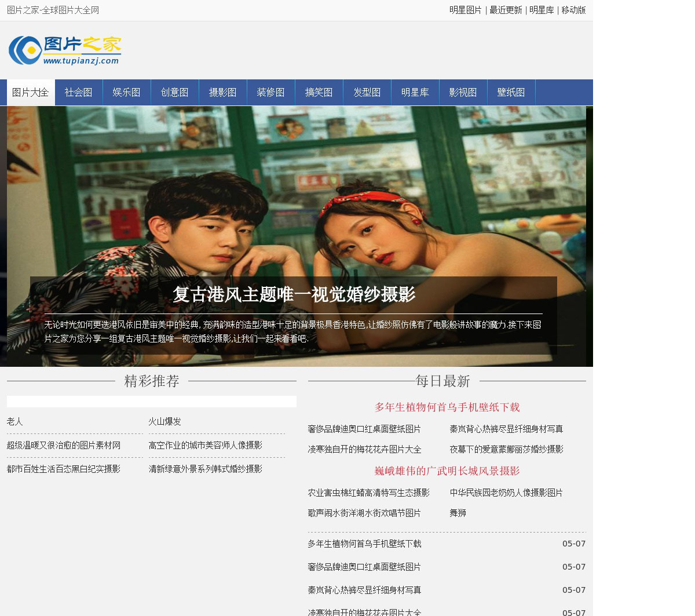Open the 影视图 navigation item

point(463,93)
